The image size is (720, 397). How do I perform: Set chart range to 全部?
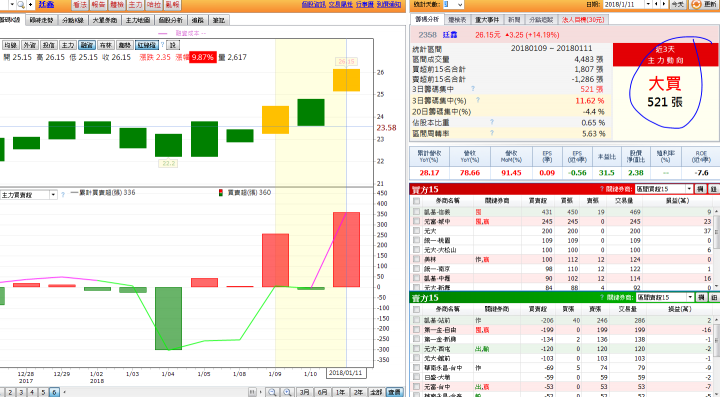tap(376, 392)
